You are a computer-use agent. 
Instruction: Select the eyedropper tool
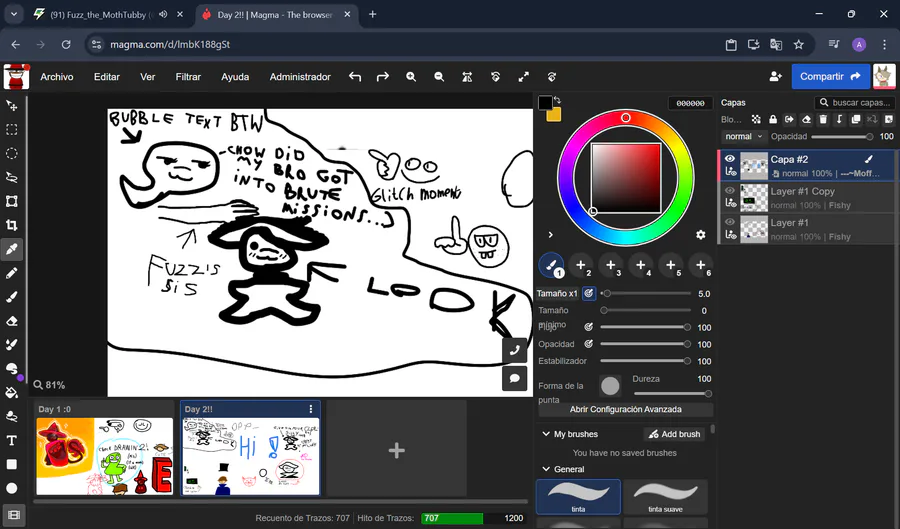pos(11,249)
